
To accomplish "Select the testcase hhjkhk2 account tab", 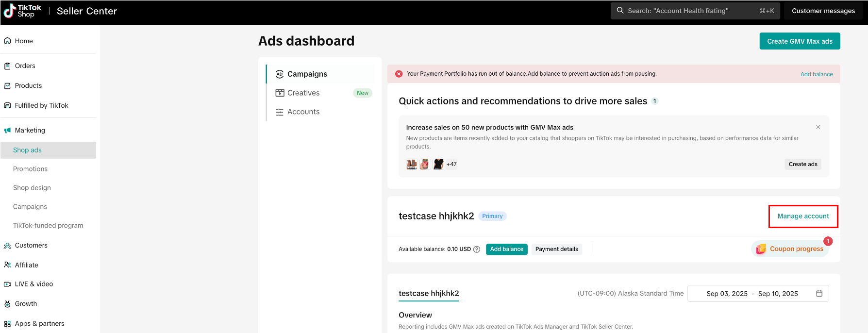I will 429,293.
